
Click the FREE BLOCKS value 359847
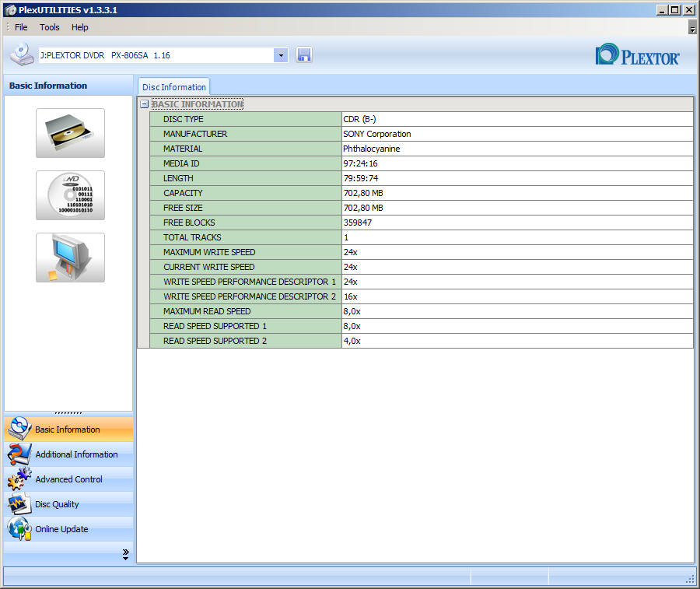[517, 223]
